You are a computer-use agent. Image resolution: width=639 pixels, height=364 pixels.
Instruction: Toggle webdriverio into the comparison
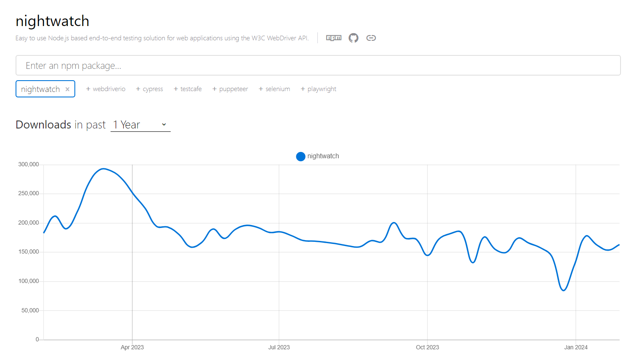106,89
